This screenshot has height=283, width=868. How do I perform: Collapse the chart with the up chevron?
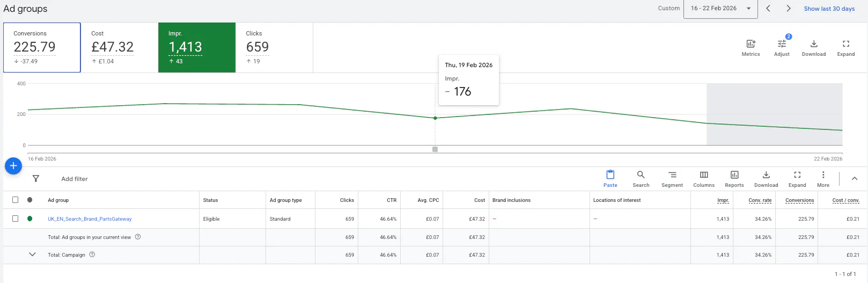tap(855, 178)
